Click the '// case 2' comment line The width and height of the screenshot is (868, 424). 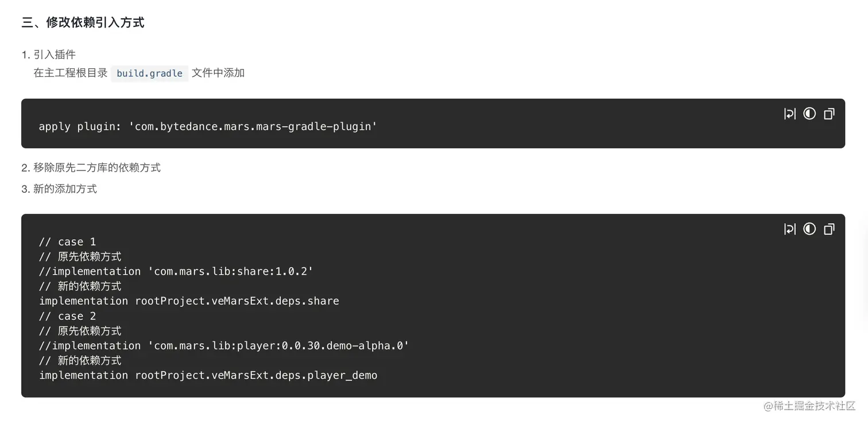point(67,316)
